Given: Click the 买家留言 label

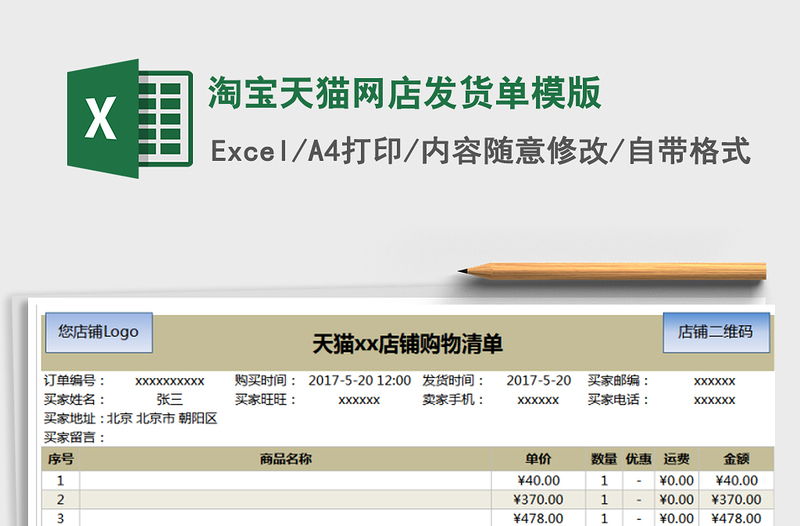Looking at the screenshot, I should [x=74, y=437].
